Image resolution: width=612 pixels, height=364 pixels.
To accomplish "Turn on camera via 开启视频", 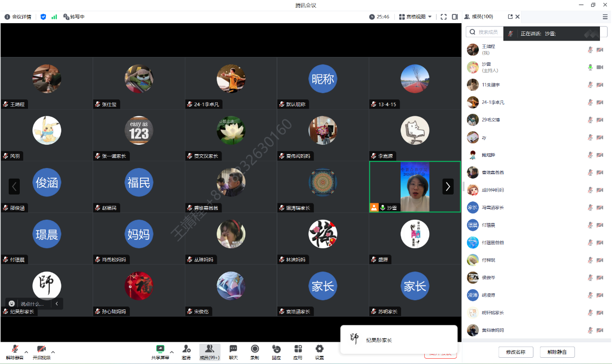I will tap(42, 350).
